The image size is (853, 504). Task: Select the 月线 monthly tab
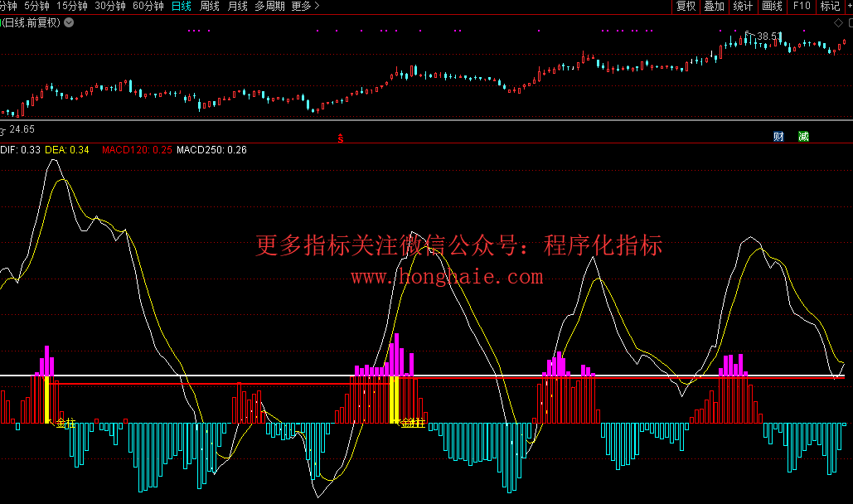click(237, 7)
